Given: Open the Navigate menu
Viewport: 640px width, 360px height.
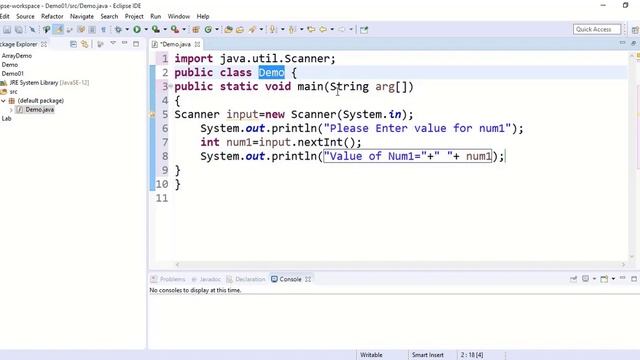Looking at the screenshot, I should click(x=82, y=16).
